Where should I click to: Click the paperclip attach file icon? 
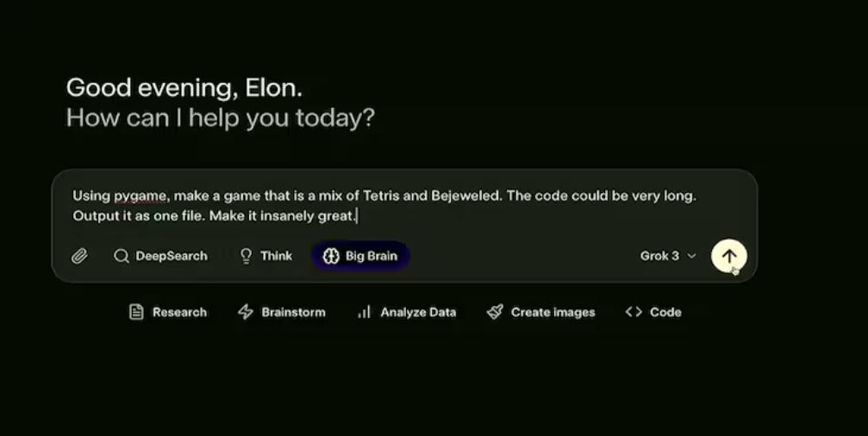[x=79, y=256]
